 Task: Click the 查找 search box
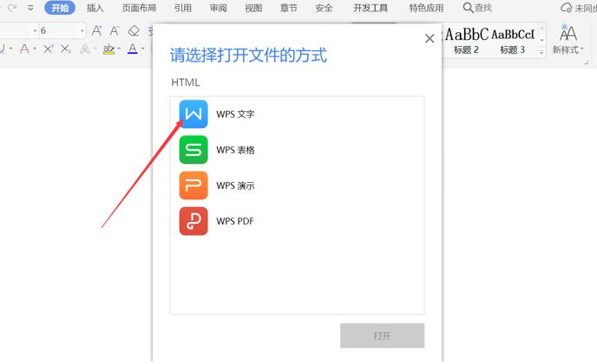tap(477, 8)
